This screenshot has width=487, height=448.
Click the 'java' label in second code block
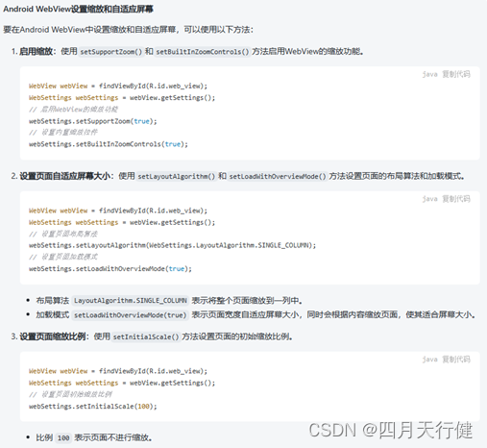click(x=429, y=199)
